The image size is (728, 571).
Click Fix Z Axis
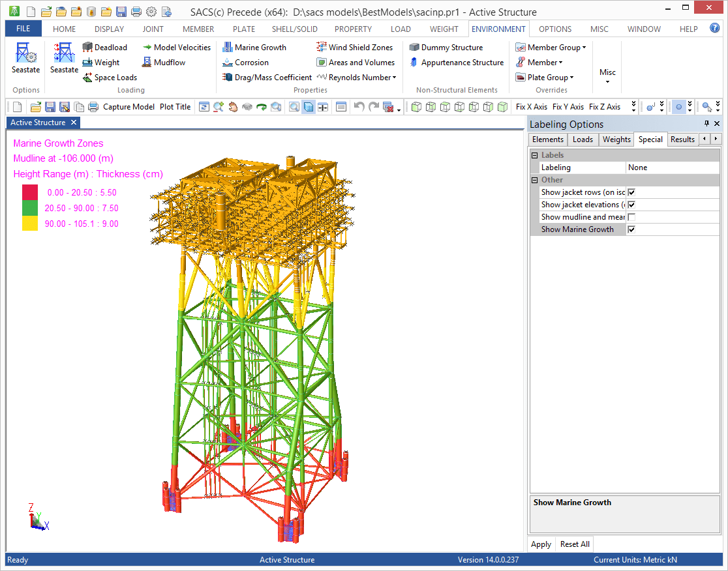603,106
